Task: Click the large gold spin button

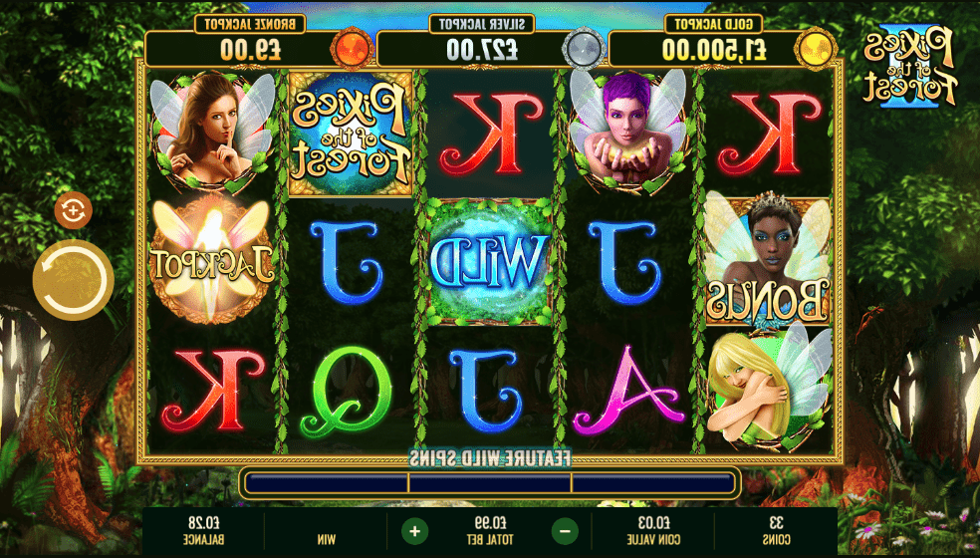Action: [x=73, y=280]
